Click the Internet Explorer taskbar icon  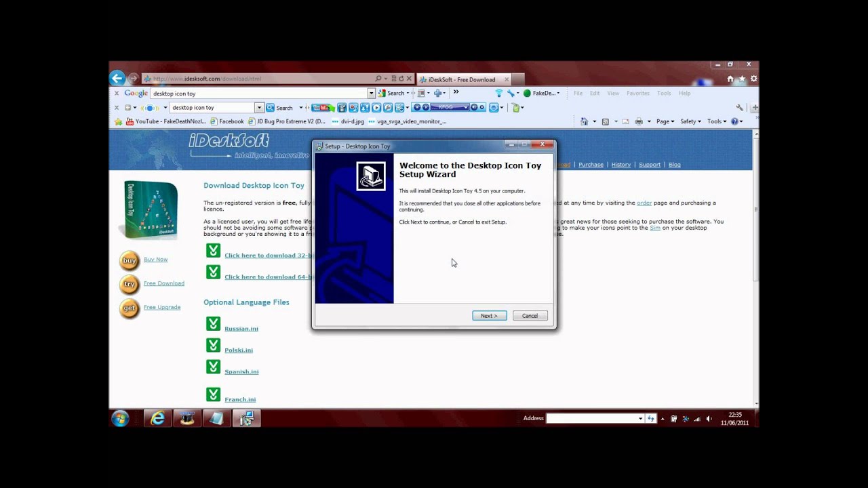click(157, 418)
